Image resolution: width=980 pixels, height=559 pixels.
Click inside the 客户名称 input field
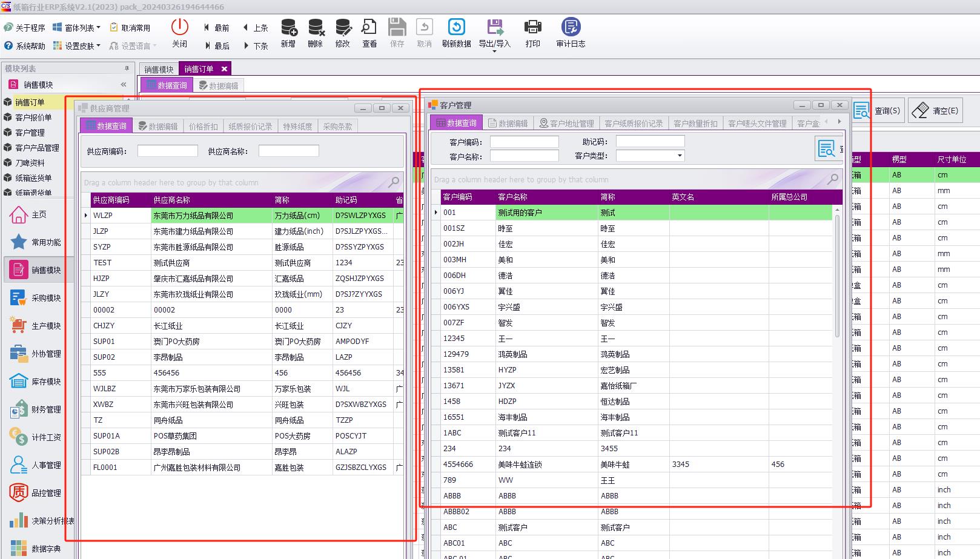coord(524,155)
